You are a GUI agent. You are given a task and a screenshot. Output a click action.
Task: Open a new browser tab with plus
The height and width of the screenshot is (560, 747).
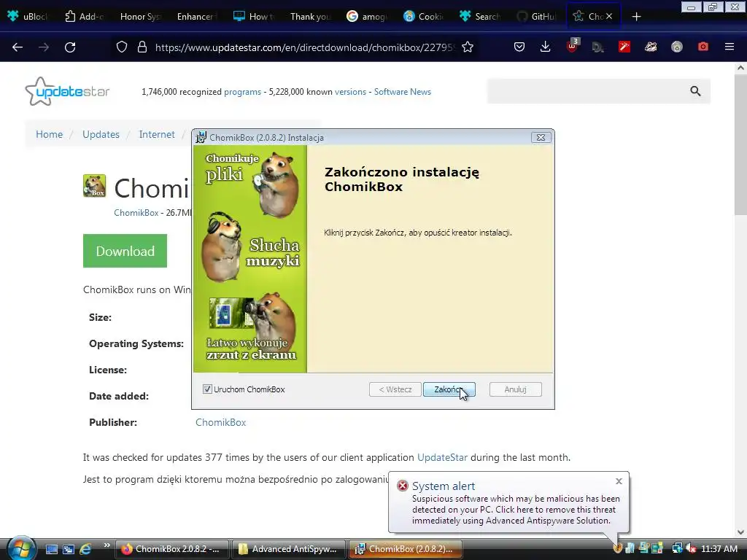[636, 17]
